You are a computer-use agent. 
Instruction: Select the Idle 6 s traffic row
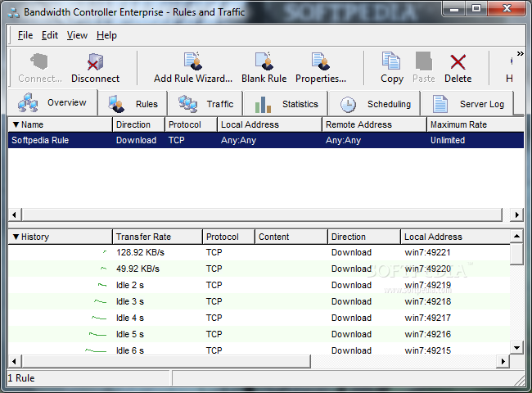[x=259, y=349]
